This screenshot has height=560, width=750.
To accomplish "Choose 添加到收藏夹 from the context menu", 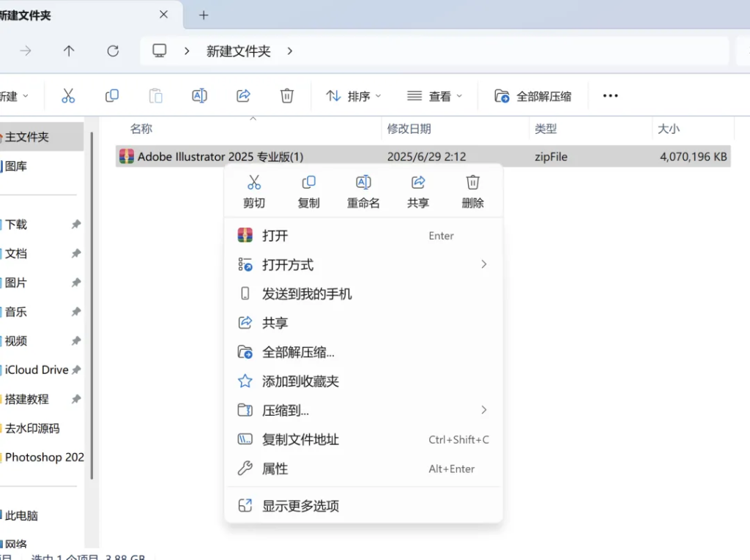I will pos(363,381).
